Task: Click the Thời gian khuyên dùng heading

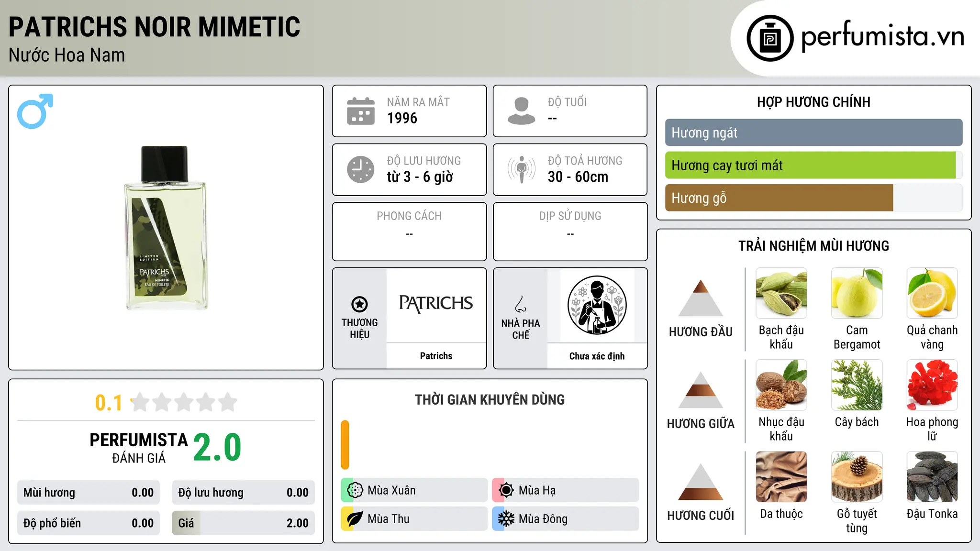Action: [490, 399]
